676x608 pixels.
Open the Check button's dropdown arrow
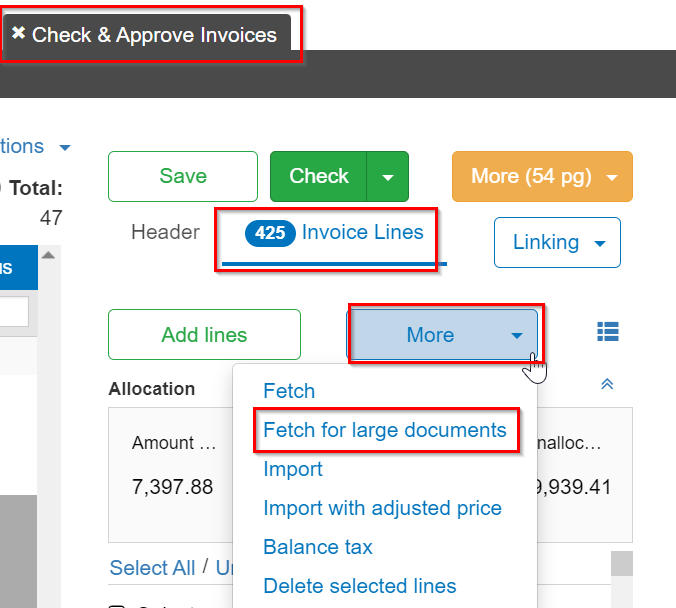(x=388, y=177)
